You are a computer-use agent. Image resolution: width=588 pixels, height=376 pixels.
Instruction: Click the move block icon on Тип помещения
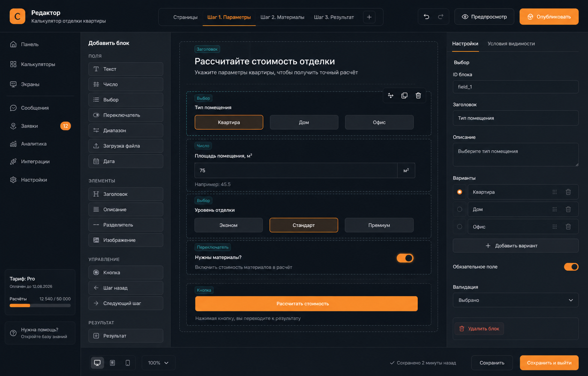coord(390,96)
